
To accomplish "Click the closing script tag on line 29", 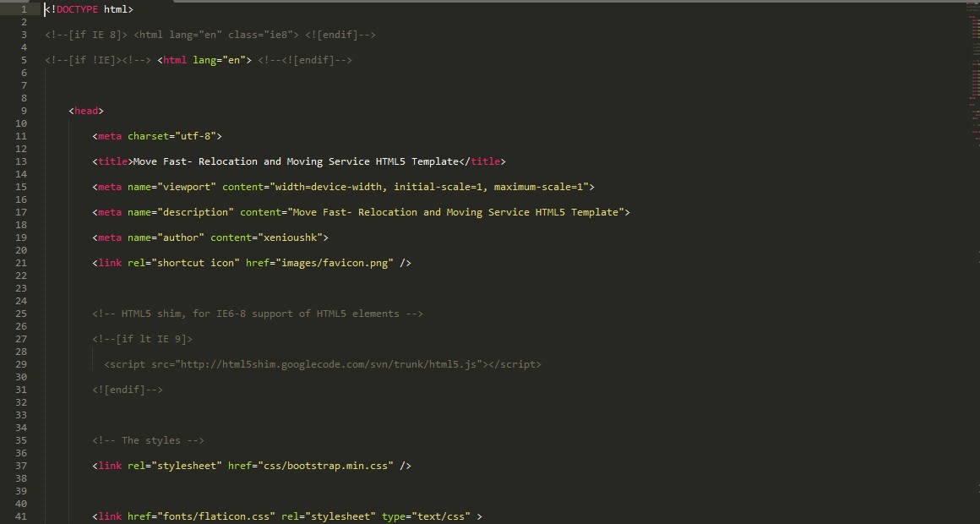I will pyautogui.click(x=515, y=364).
